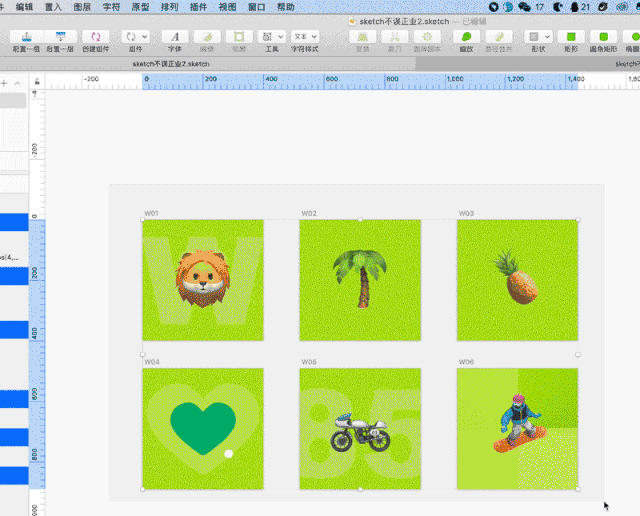Select the W04 green heart artboard
The height and width of the screenshot is (516, 640).
coord(203,429)
